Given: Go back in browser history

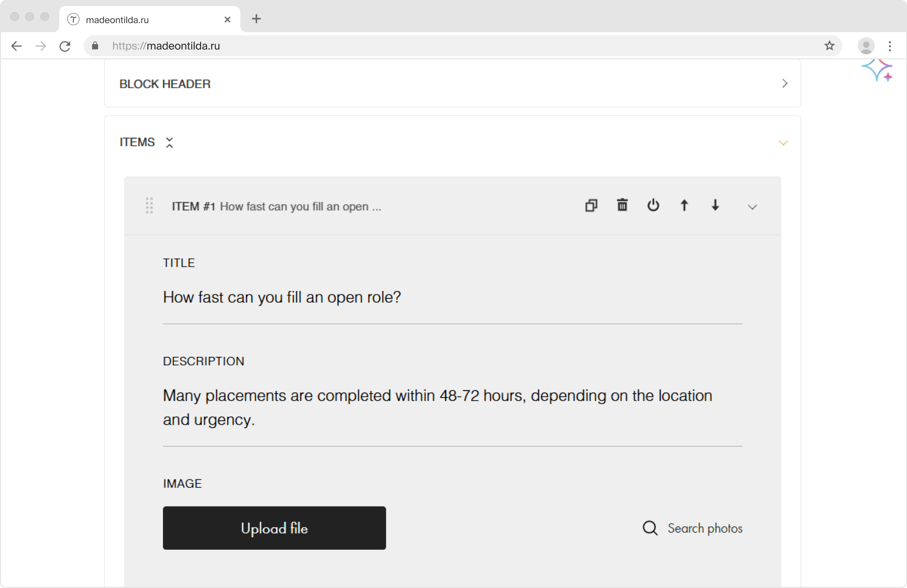Looking at the screenshot, I should click(x=17, y=46).
